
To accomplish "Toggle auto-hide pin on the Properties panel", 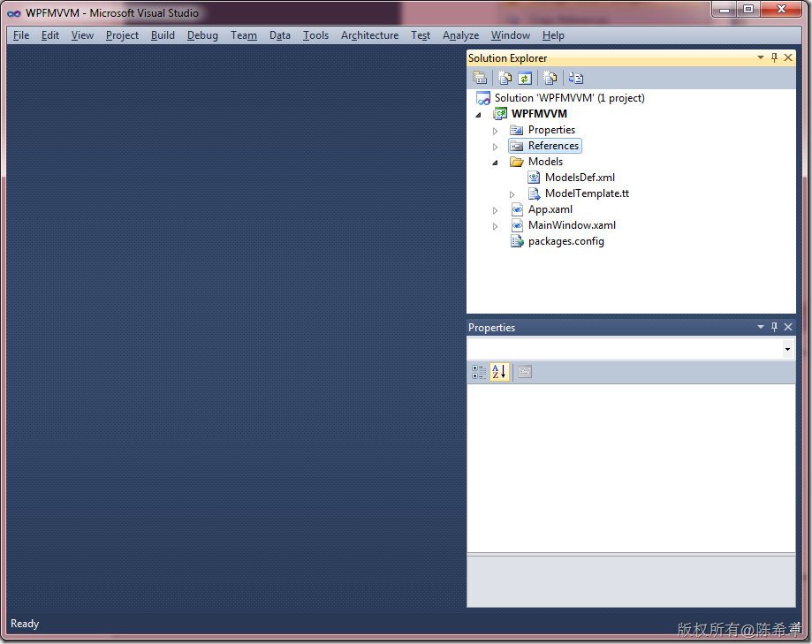I will pos(774,327).
